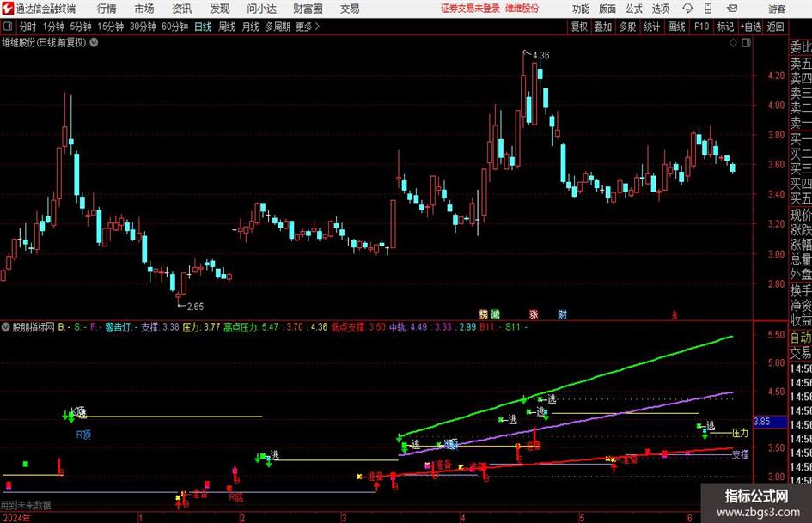Click the 财 marker icon under the chart
This screenshot has width=812, height=523.
(563, 313)
